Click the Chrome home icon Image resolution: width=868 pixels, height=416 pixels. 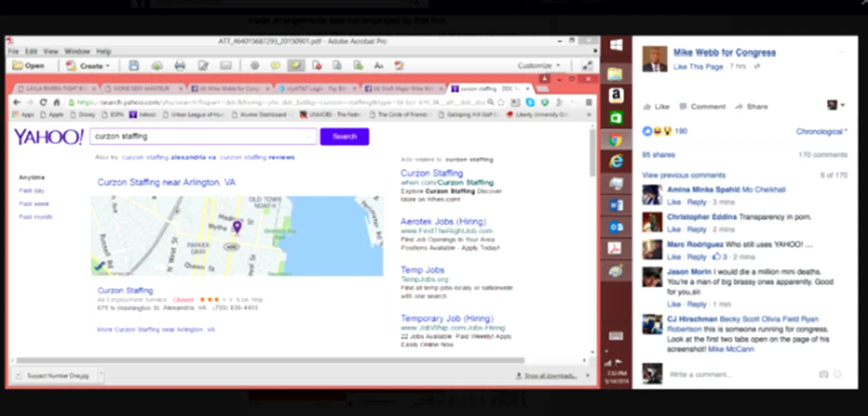tap(57, 102)
